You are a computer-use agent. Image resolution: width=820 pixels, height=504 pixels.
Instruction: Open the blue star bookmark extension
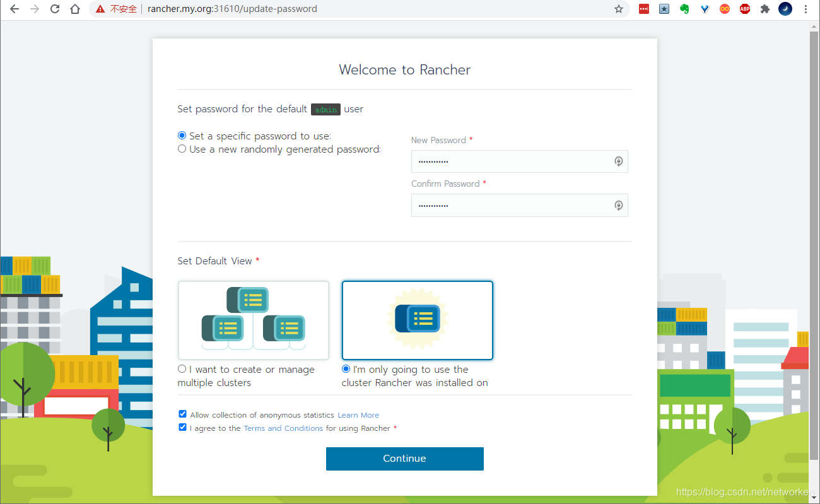point(664,9)
